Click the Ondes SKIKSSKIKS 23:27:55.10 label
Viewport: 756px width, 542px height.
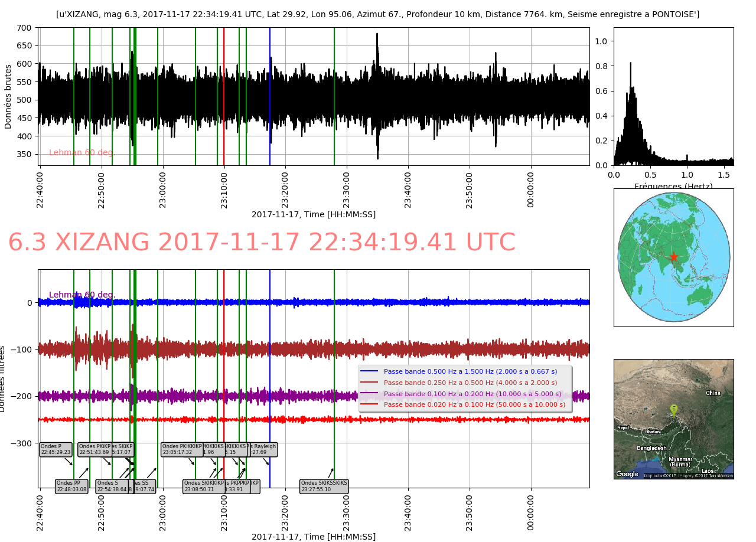coord(324,486)
